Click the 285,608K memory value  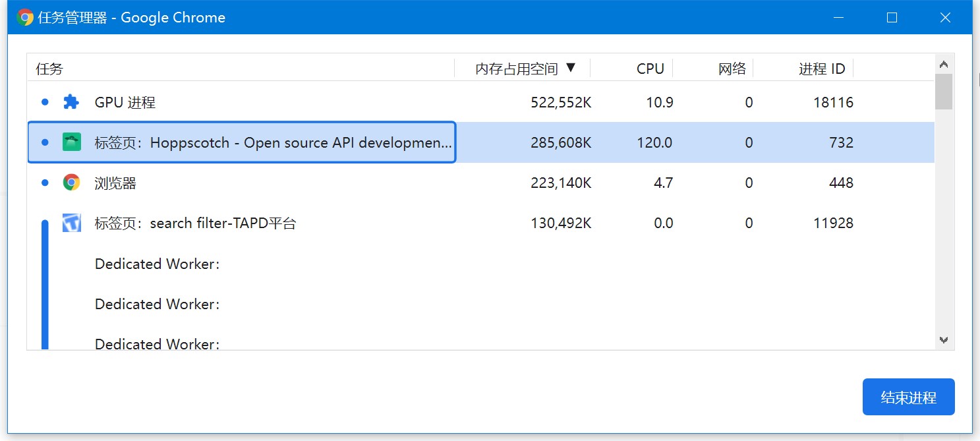[x=561, y=142]
